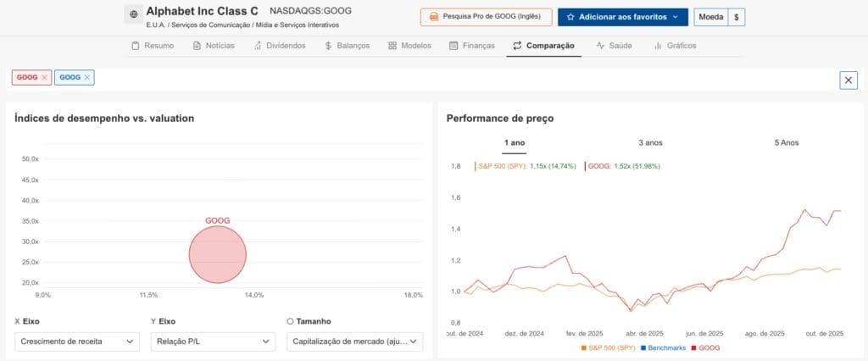Toggle Benchmarks in chart legend
868x361 pixels.
point(663,347)
